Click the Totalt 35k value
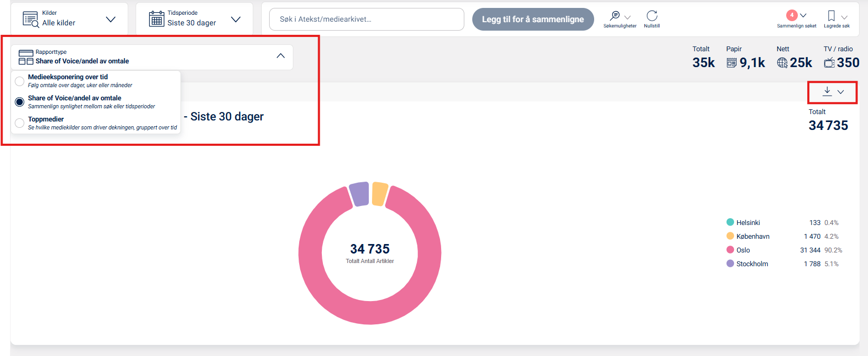 703,62
